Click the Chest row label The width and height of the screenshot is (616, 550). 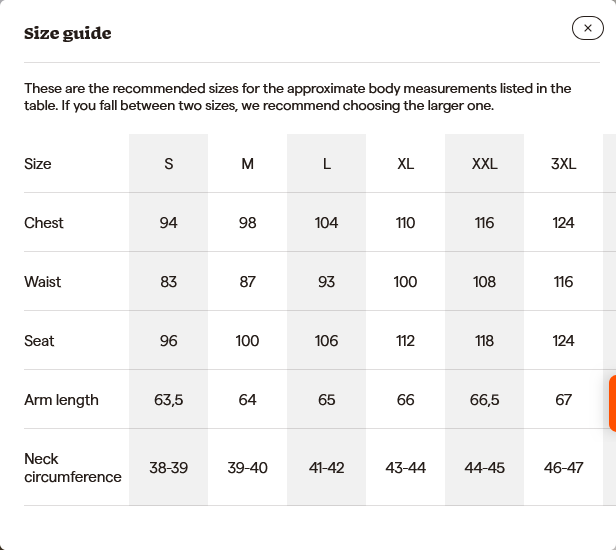tap(44, 223)
